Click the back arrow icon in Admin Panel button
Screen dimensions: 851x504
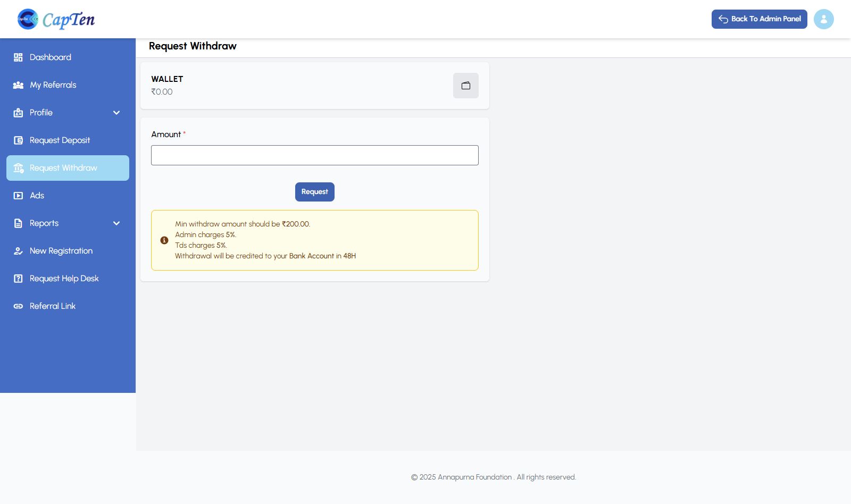click(x=723, y=19)
